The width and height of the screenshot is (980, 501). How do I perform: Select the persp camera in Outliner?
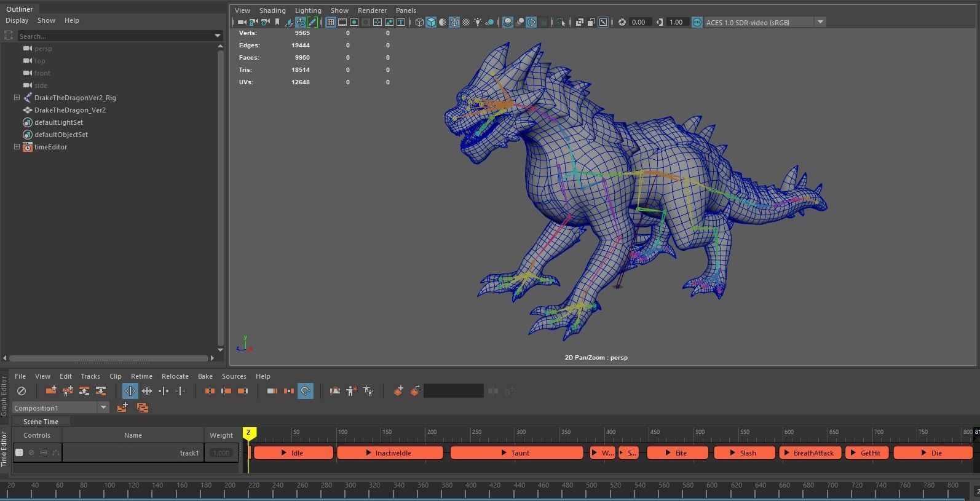[x=43, y=49]
